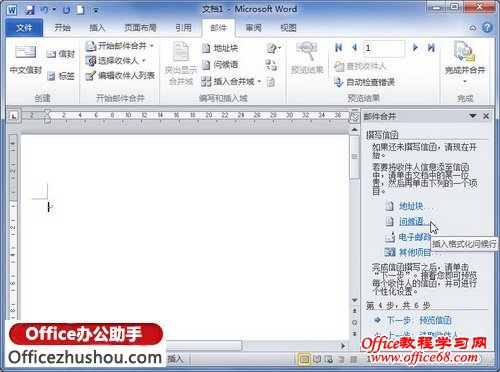Viewport: 500px width, 372px height.
Task: Click 自动检查错误 button
Action: pos(364,82)
